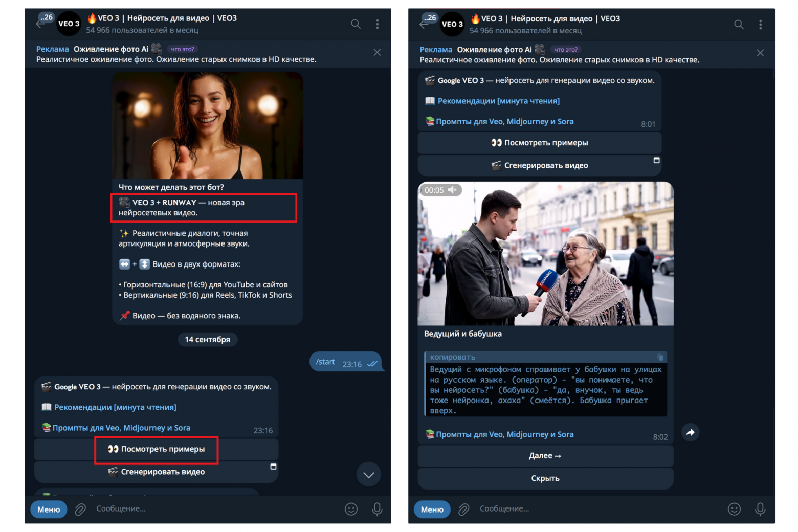Image resolution: width=798 pixels, height=532 pixels.
Task: Attach a file with the paperclip icon
Action: (x=80, y=509)
